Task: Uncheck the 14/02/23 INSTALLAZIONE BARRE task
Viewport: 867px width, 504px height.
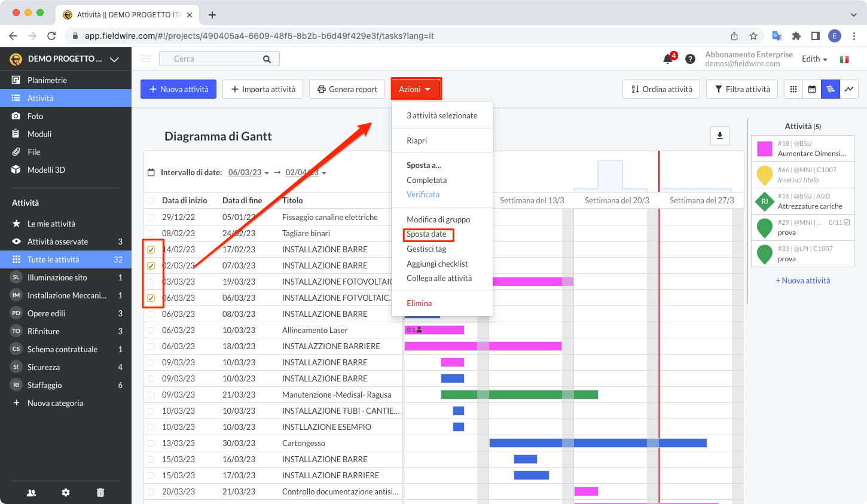Action: pos(151,249)
